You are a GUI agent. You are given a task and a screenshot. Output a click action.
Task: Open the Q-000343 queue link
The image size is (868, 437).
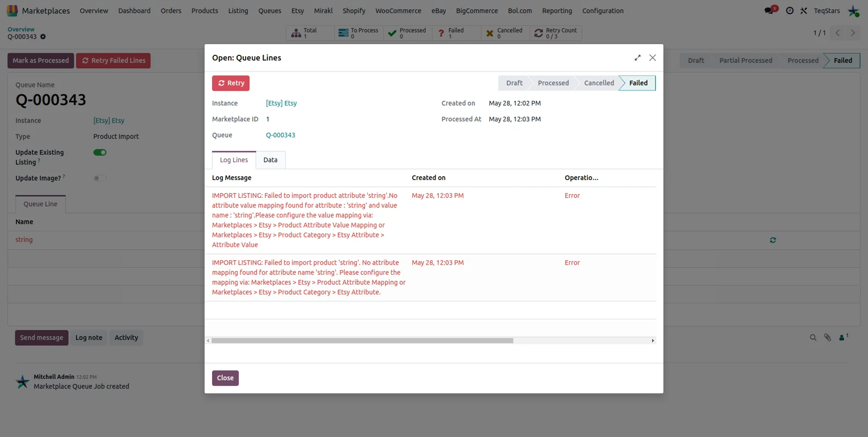click(x=280, y=135)
